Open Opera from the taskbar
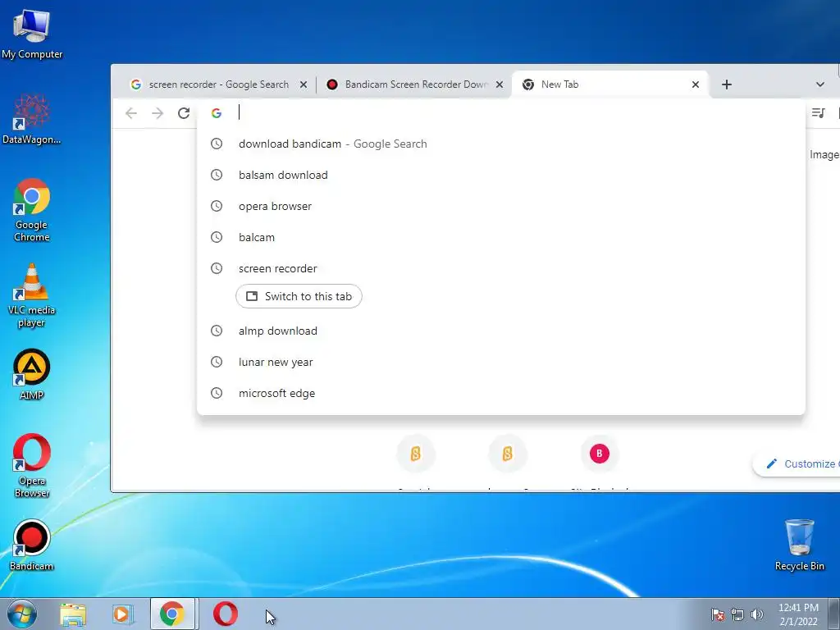This screenshot has width=840, height=630. pos(226,614)
